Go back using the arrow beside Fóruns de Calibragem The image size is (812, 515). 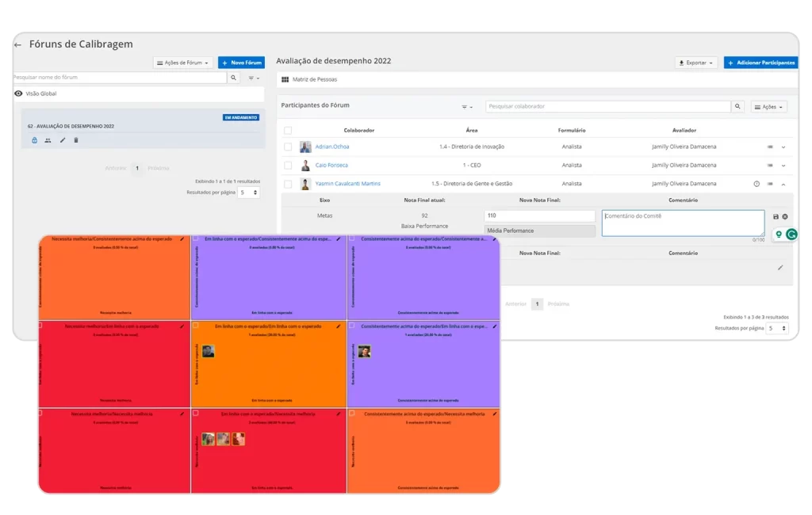pos(18,45)
